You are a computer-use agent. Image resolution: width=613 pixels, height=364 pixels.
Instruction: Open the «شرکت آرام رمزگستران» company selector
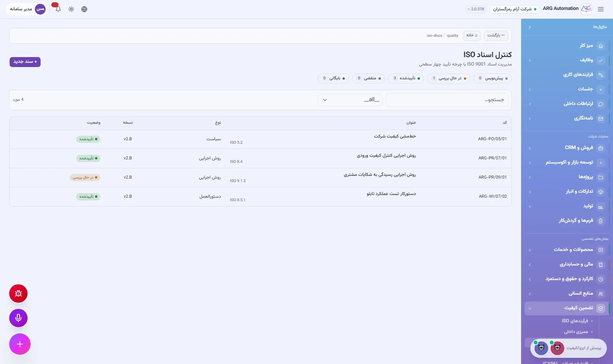pyautogui.click(x=515, y=9)
